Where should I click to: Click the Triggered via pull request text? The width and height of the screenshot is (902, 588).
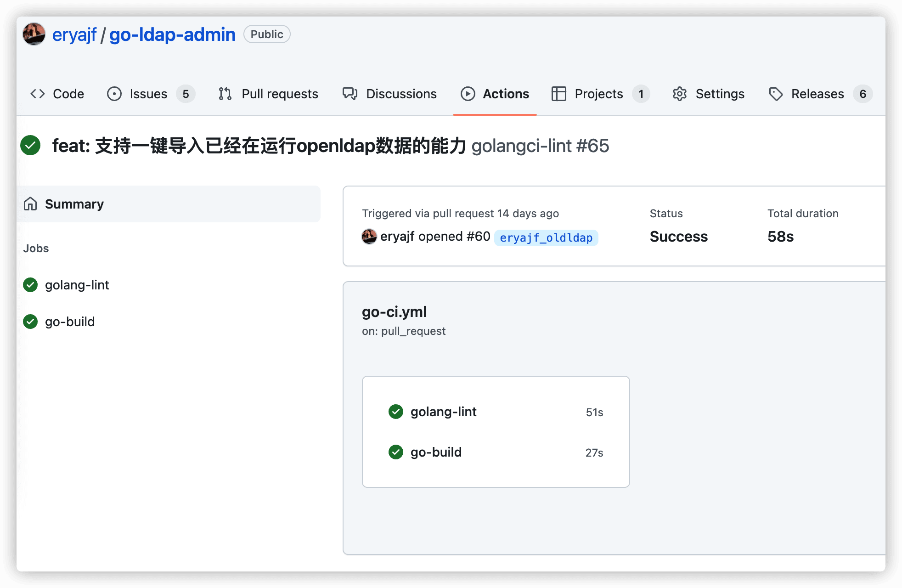click(460, 214)
